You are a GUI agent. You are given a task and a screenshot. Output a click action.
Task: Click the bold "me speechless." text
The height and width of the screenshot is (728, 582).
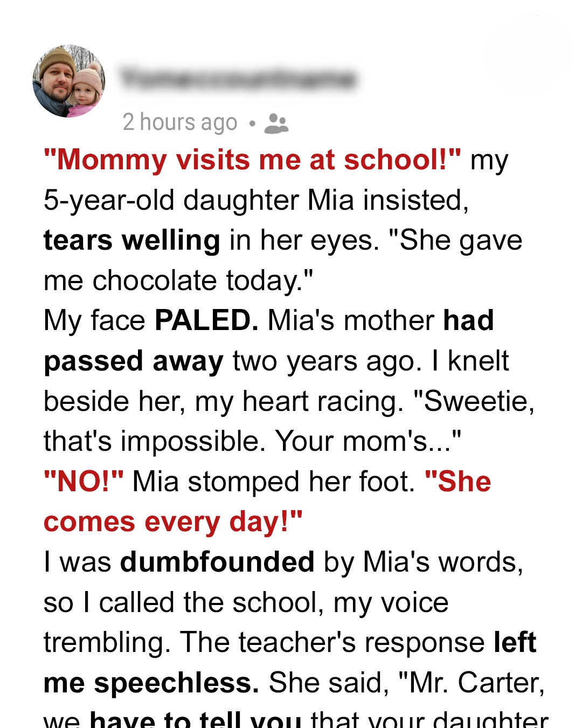[x=151, y=683]
